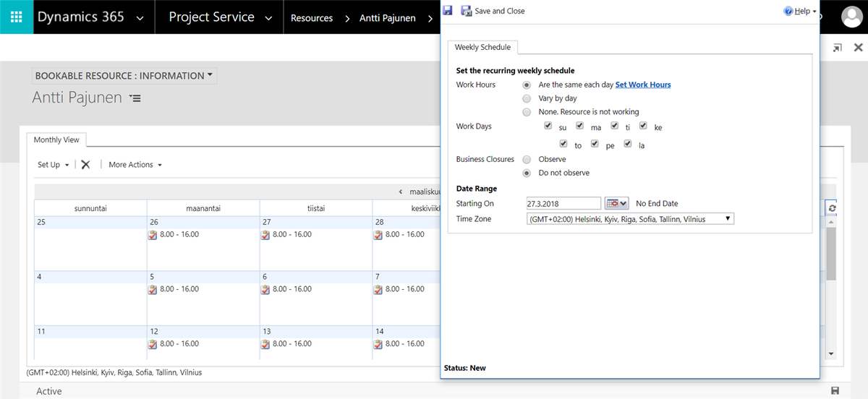Click the 8.00 - 16.00 entry on day 26

pyautogui.click(x=179, y=235)
